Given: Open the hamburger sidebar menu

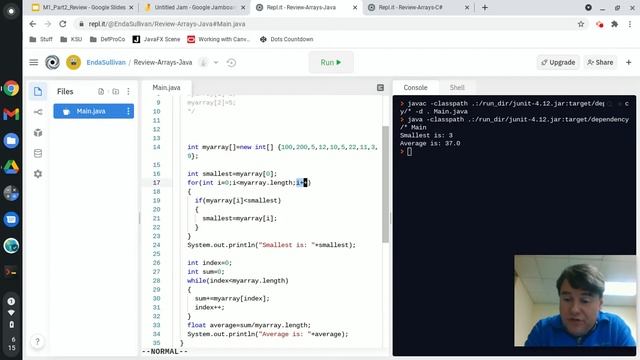Looking at the screenshot, I should [34, 62].
